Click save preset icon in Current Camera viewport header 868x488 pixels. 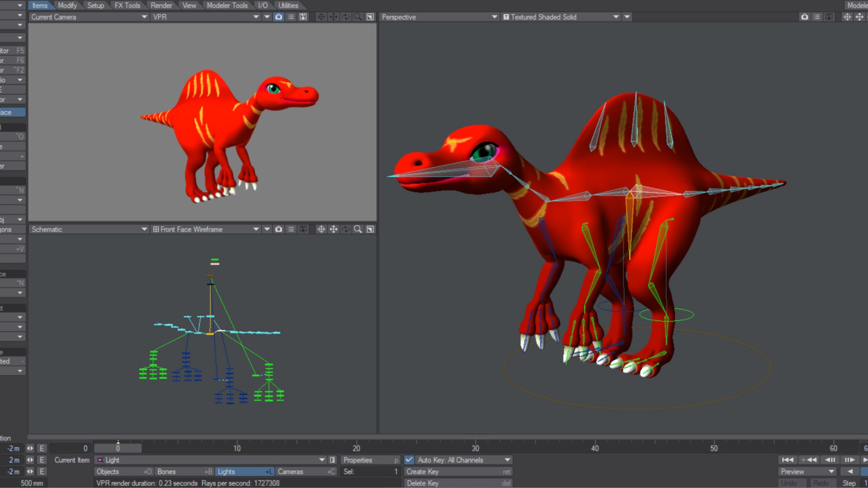pos(303,17)
